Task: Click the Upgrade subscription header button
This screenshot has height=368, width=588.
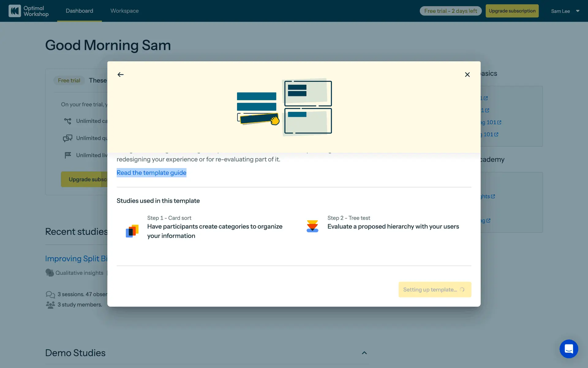Action: (x=512, y=11)
